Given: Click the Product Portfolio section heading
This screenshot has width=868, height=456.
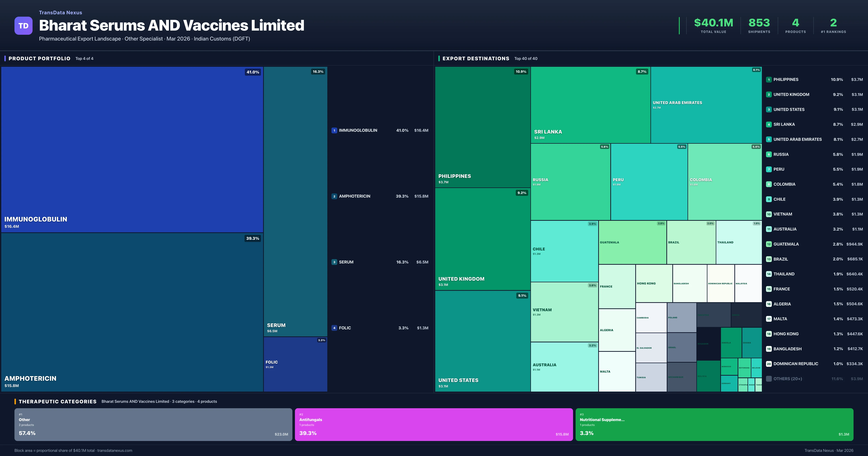Looking at the screenshot, I should tap(39, 59).
